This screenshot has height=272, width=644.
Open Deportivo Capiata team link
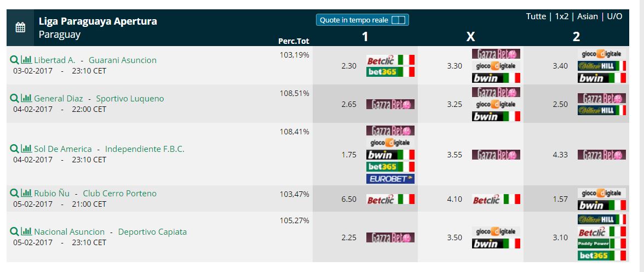coord(152,231)
